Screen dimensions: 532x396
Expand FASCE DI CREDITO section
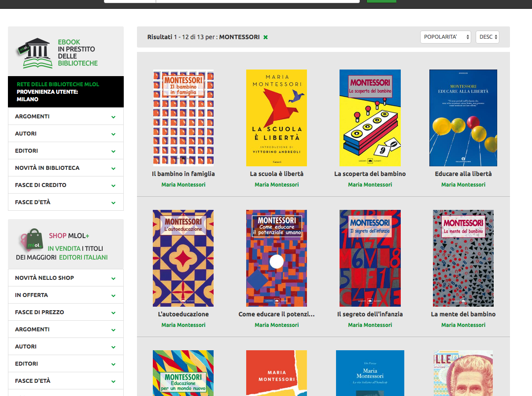coord(66,185)
